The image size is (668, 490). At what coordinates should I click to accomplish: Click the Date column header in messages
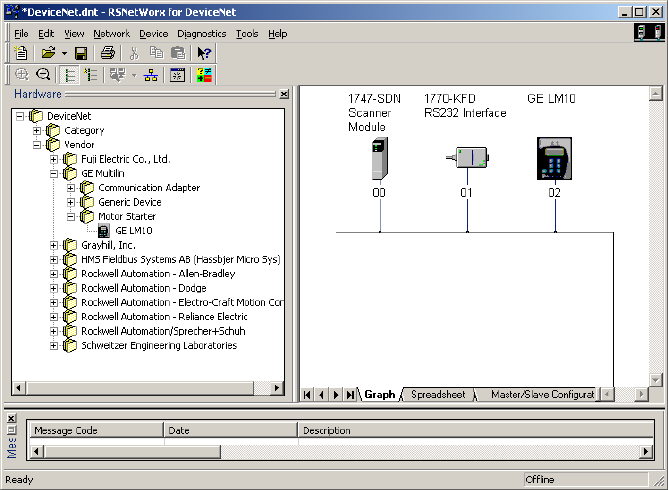click(x=229, y=431)
